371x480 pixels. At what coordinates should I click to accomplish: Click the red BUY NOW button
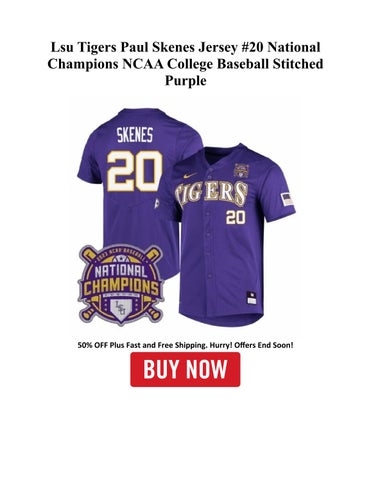(185, 369)
